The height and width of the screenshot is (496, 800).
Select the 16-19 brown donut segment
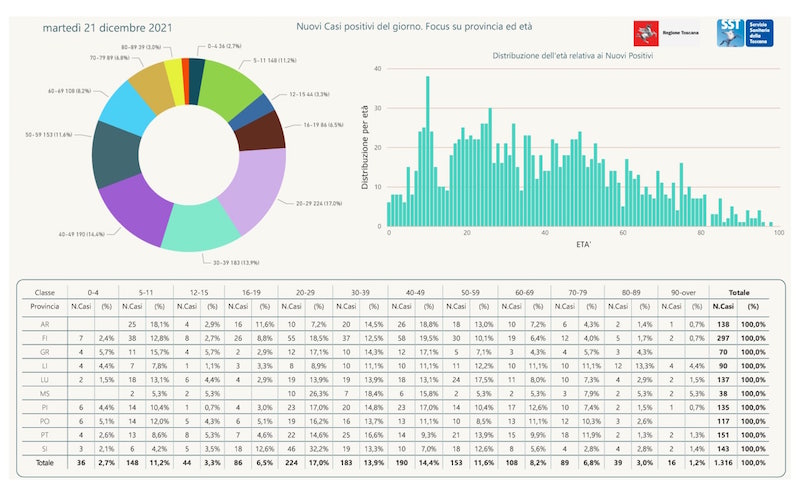(264, 130)
